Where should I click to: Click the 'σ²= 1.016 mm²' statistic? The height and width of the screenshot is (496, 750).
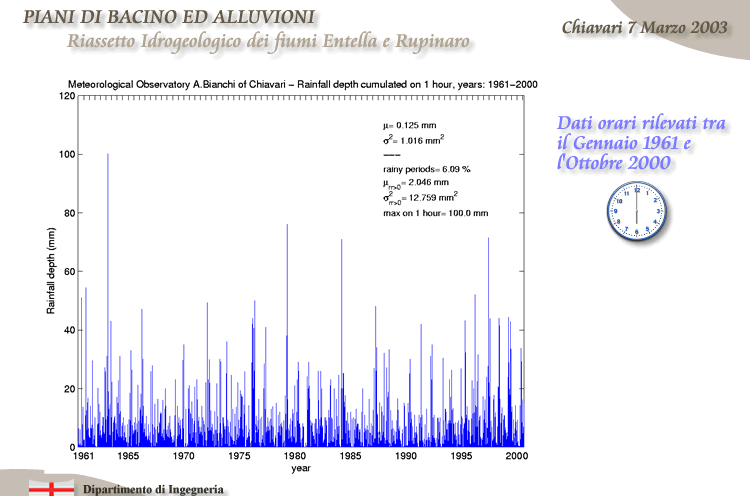click(x=413, y=140)
